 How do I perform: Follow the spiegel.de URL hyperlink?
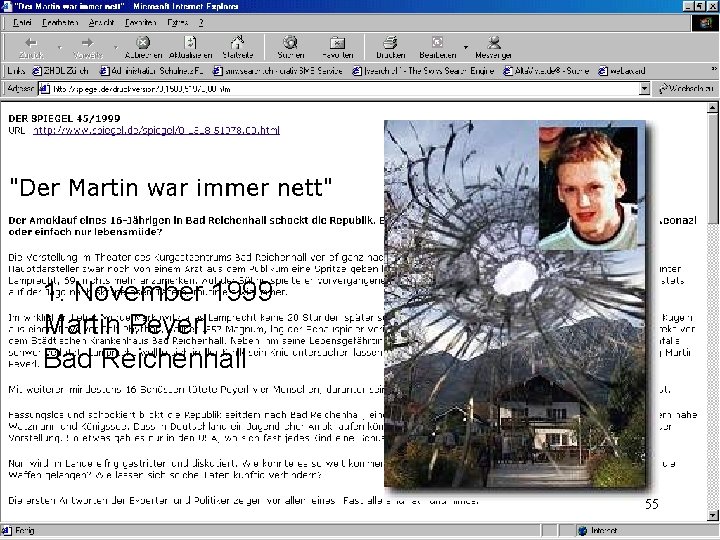156,130
